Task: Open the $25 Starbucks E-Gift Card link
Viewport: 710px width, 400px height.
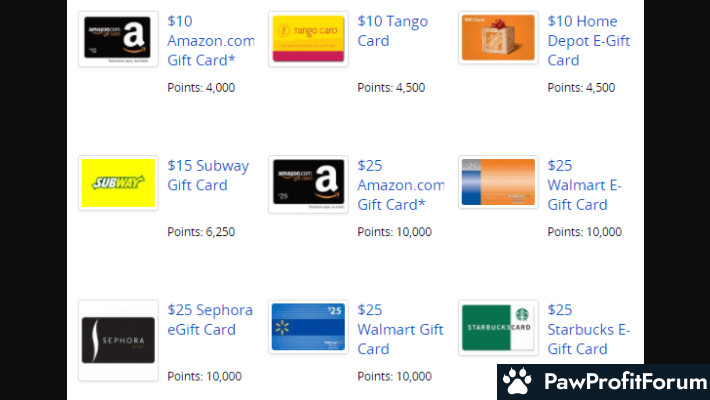Action: (x=589, y=329)
